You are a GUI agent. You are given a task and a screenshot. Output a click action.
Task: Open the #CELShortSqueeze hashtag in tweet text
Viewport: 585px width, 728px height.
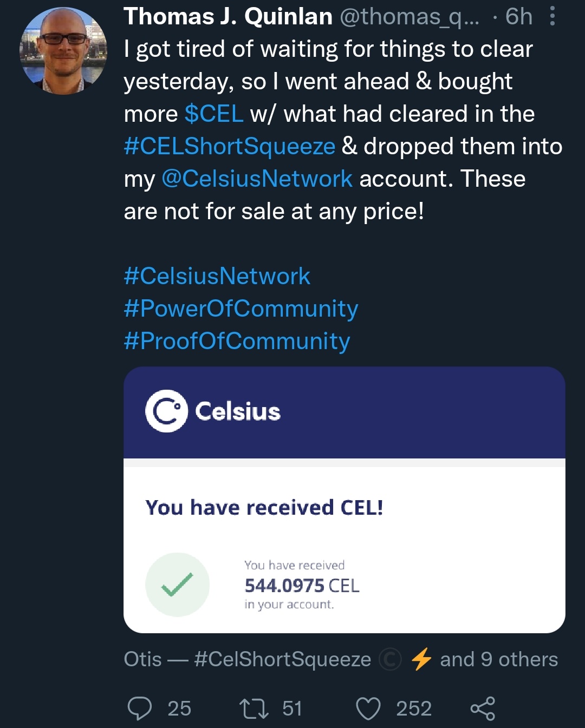[x=230, y=146]
